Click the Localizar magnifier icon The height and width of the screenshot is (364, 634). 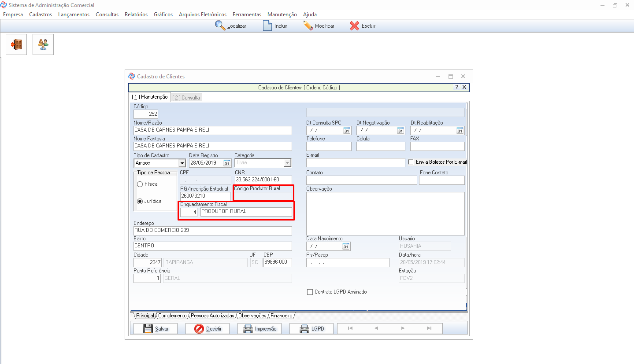point(220,26)
